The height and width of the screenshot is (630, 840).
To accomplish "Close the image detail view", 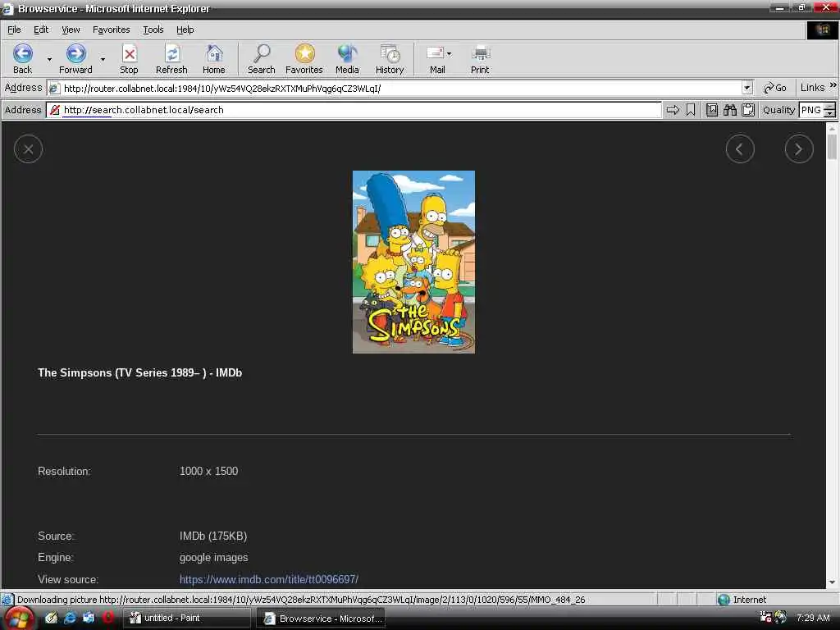I will point(29,149).
